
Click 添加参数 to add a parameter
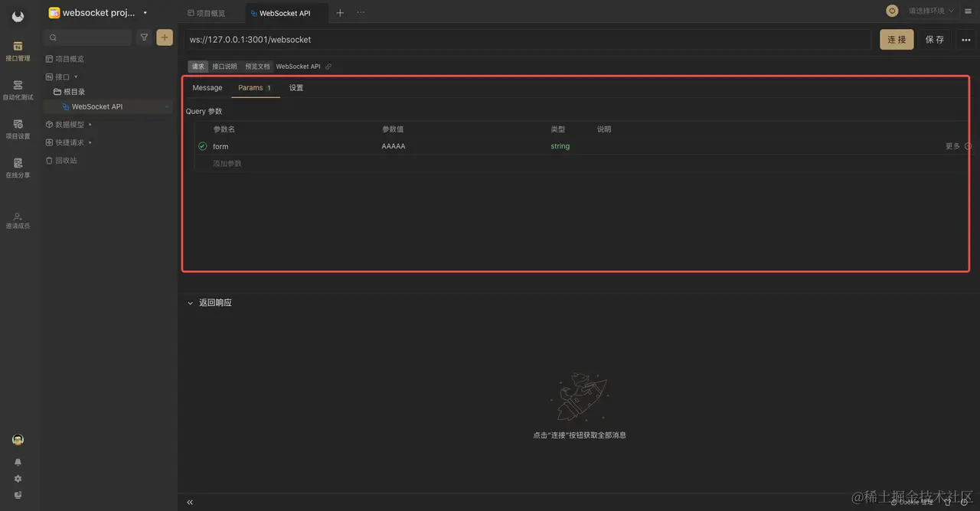coord(228,163)
